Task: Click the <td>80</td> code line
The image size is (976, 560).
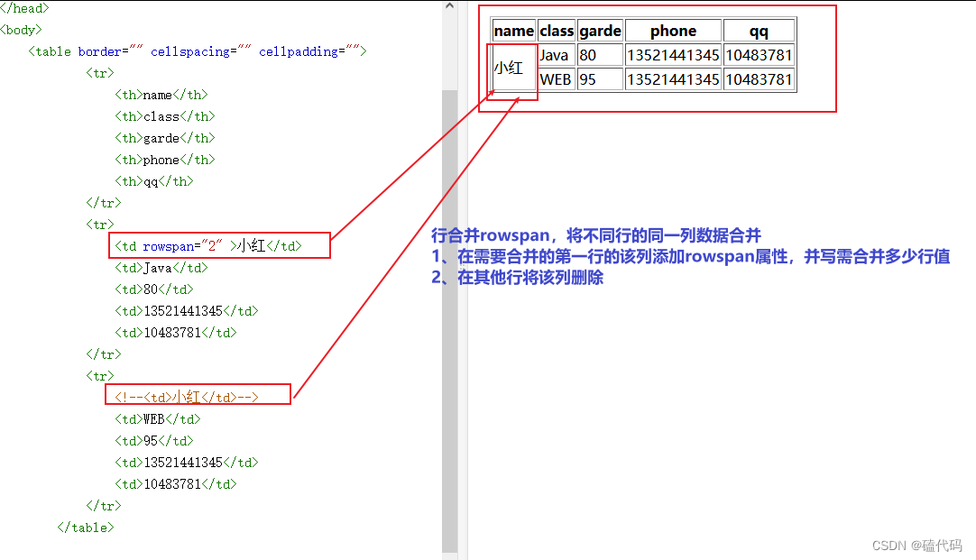Action: (154, 289)
